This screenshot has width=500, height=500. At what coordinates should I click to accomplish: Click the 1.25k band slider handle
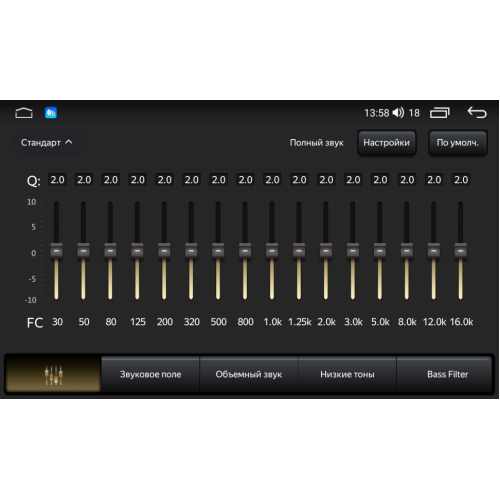click(x=299, y=251)
